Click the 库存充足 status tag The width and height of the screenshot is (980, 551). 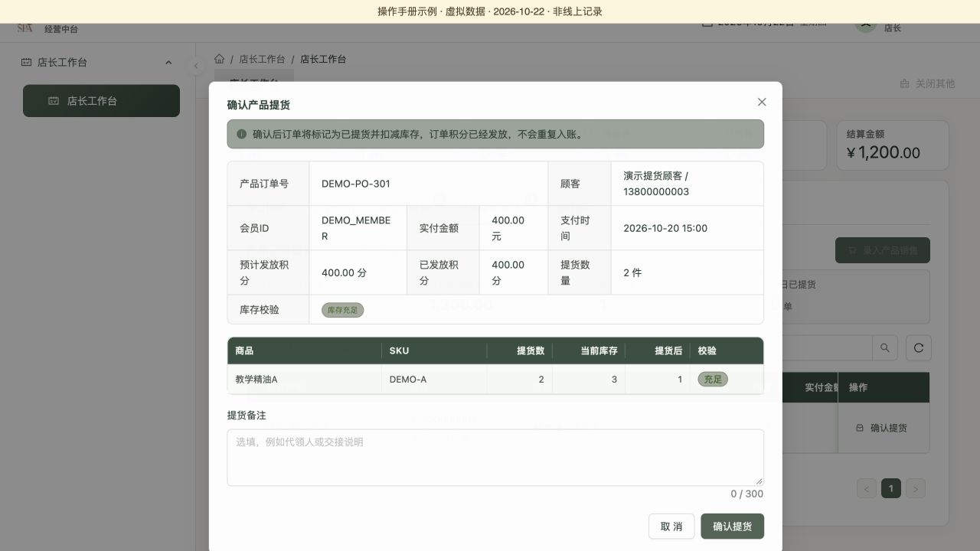(x=342, y=310)
